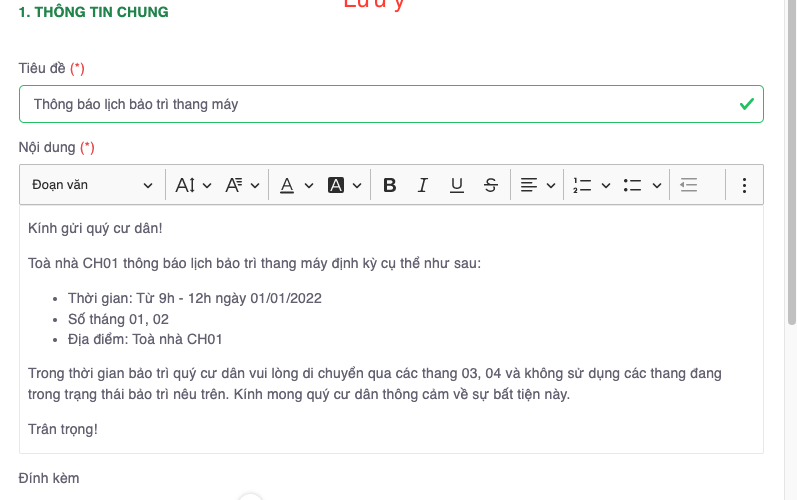Click the font size icon
Viewport: 797px width, 500px height.
pos(185,185)
